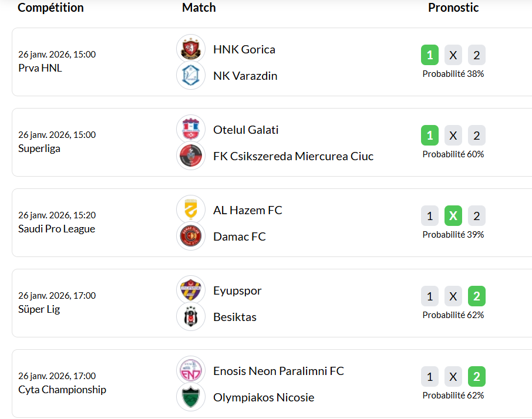The width and height of the screenshot is (532, 419).
Task: Click the NK Varazdin team logo
Action: (x=191, y=76)
